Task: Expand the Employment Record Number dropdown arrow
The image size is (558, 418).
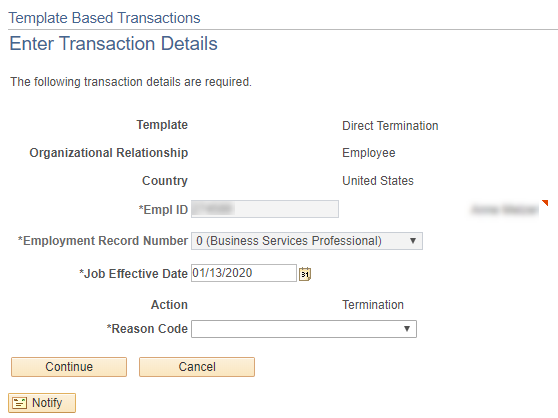Action: [x=413, y=241]
